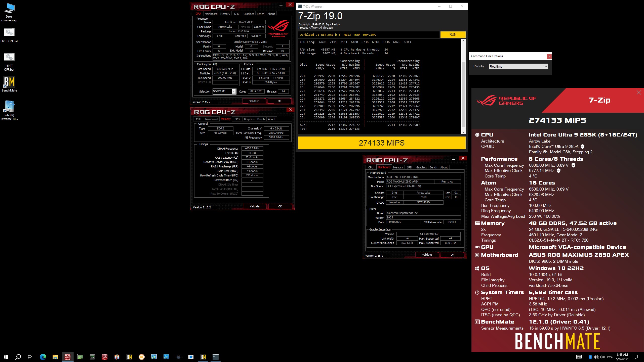Screen dimensions: 644x362
Task: Open Bench tab in CPU-tab CPU-Z window
Action: pyautogui.click(x=260, y=14)
